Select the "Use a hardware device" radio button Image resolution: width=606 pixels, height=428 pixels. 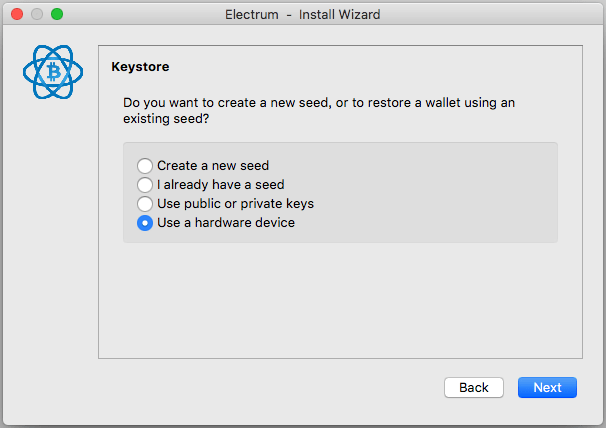tap(145, 223)
